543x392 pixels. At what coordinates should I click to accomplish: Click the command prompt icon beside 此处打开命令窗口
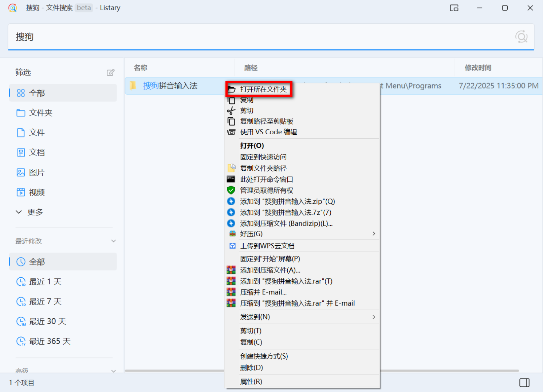pos(231,179)
